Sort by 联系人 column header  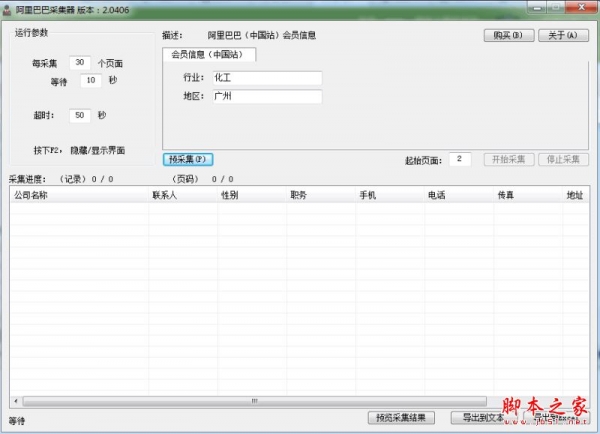(183, 195)
